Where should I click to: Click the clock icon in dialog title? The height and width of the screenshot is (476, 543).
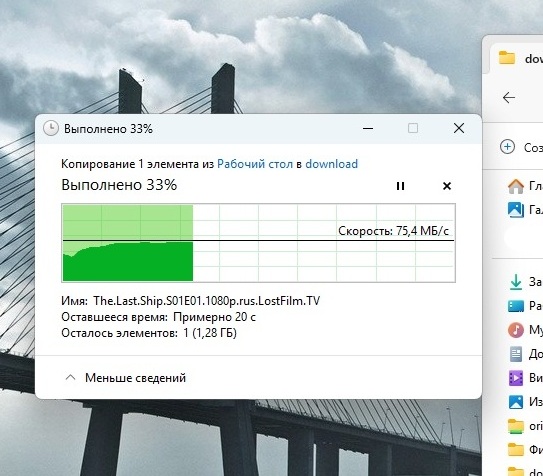51,128
